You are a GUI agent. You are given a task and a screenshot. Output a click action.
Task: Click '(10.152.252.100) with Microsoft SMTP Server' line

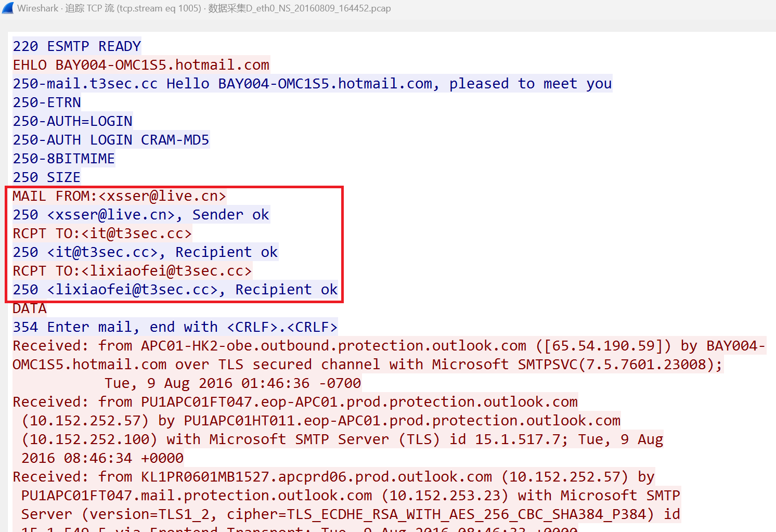342,439
